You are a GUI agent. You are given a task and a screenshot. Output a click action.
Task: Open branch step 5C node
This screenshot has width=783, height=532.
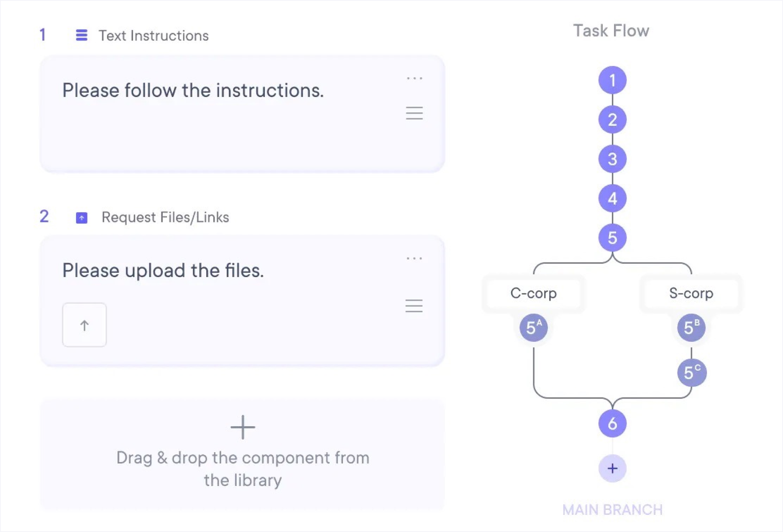[692, 372]
